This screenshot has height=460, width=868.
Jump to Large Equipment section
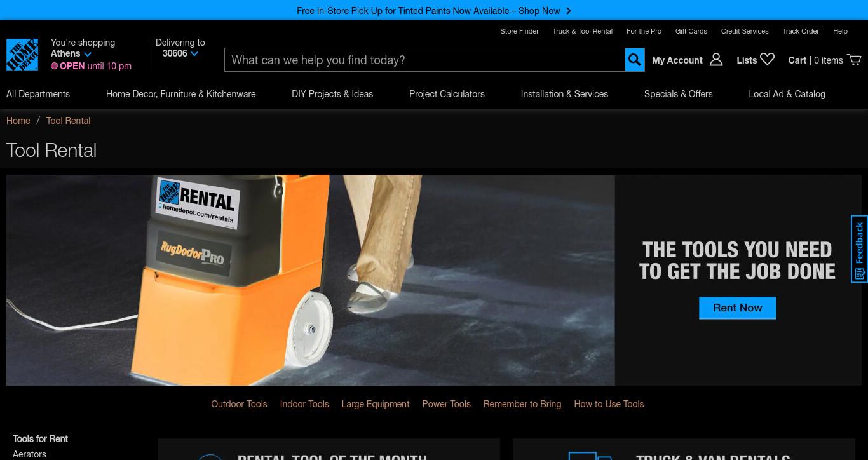click(376, 404)
